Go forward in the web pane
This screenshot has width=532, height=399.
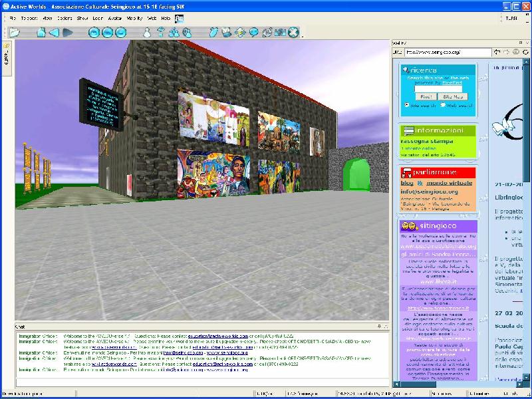pos(506,52)
